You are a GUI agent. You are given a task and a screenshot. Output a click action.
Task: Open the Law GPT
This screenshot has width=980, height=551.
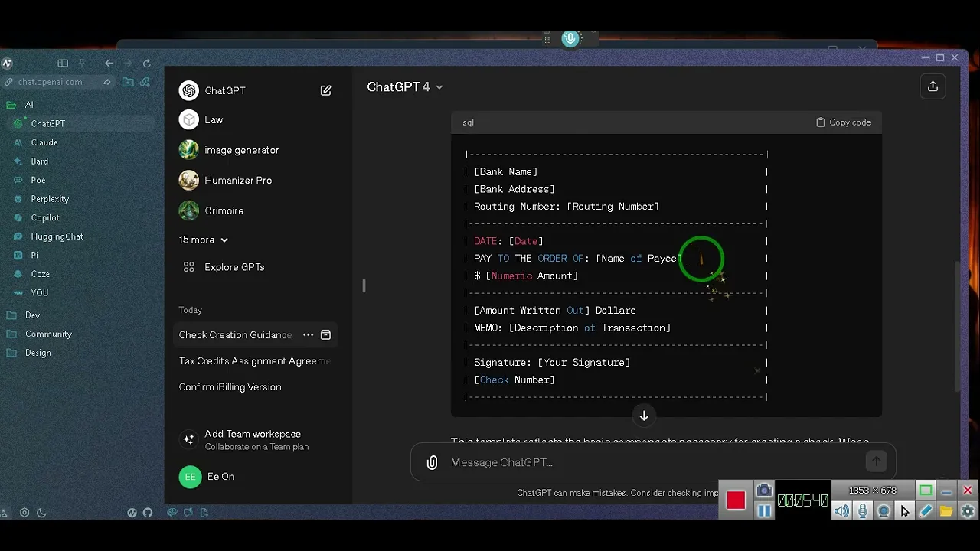tap(214, 120)
